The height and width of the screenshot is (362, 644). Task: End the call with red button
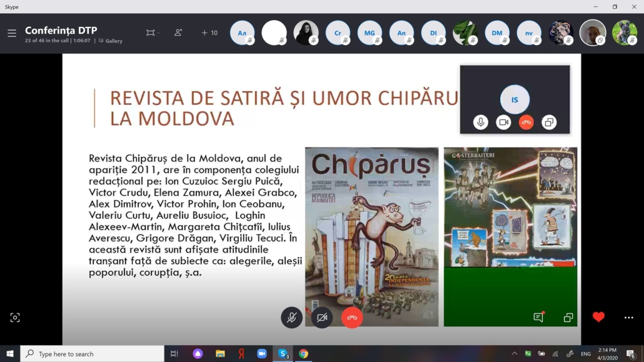[x=352, y=317]
